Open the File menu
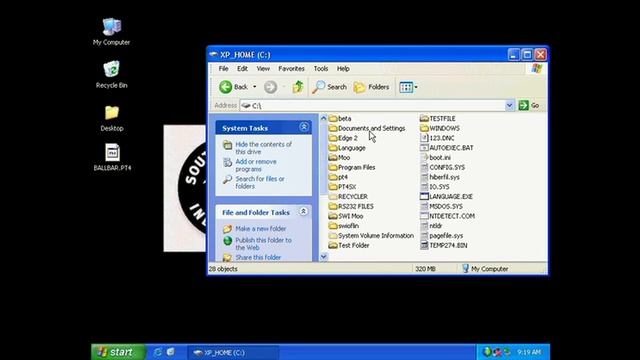Viewport: 640px width, 360px height. 223,69
